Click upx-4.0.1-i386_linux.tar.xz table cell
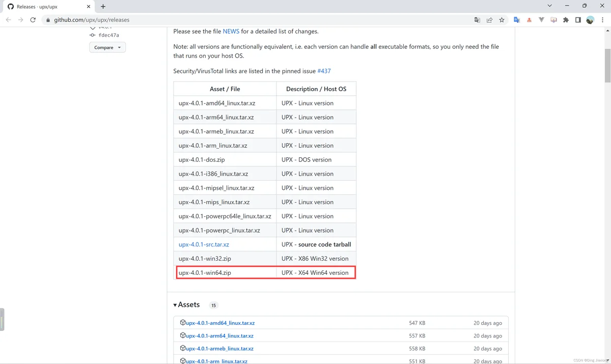The width and height of the screenshot is (611, 364). click(x=225, y=174)
